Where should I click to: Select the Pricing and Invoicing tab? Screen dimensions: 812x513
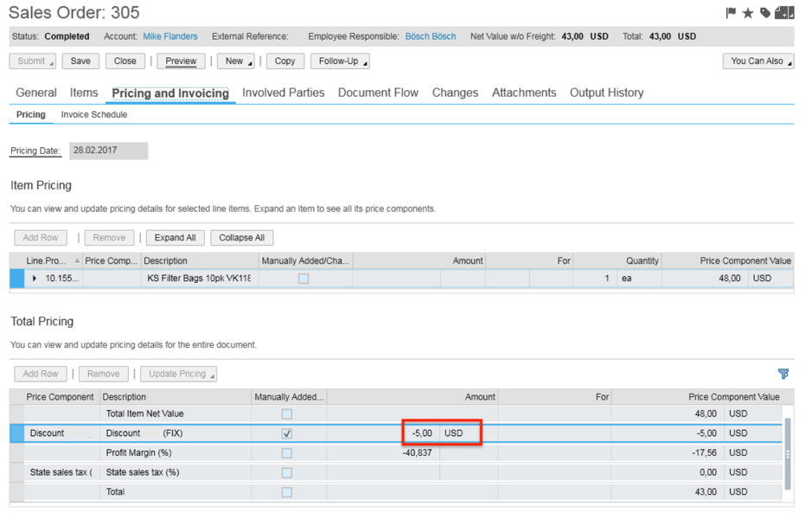(170, 93)
